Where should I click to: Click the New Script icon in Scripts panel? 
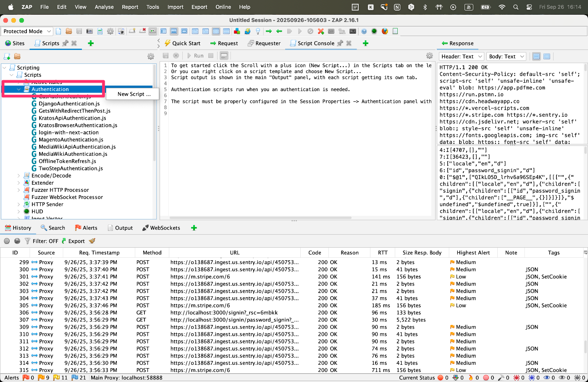[x=7, y=56]
